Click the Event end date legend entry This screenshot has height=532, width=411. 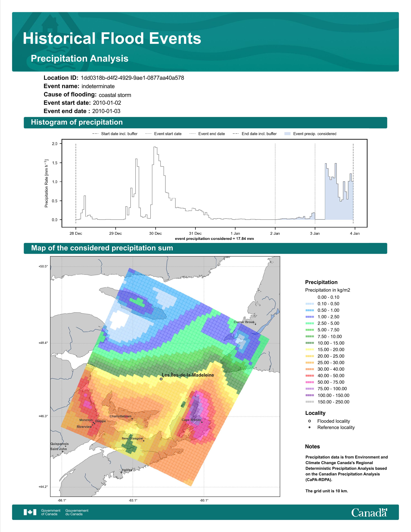coord(207,134)
